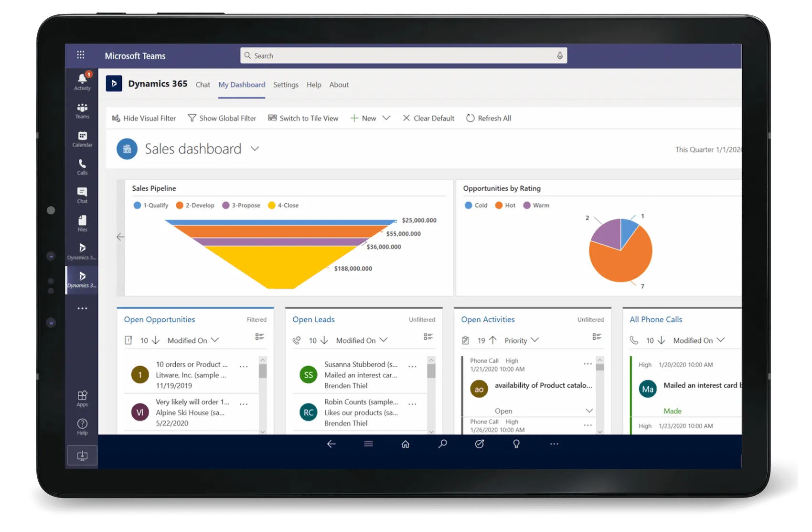812x532 pixels.
Task: Click the microphone icon in search bar
Action: tap(560, 55)
